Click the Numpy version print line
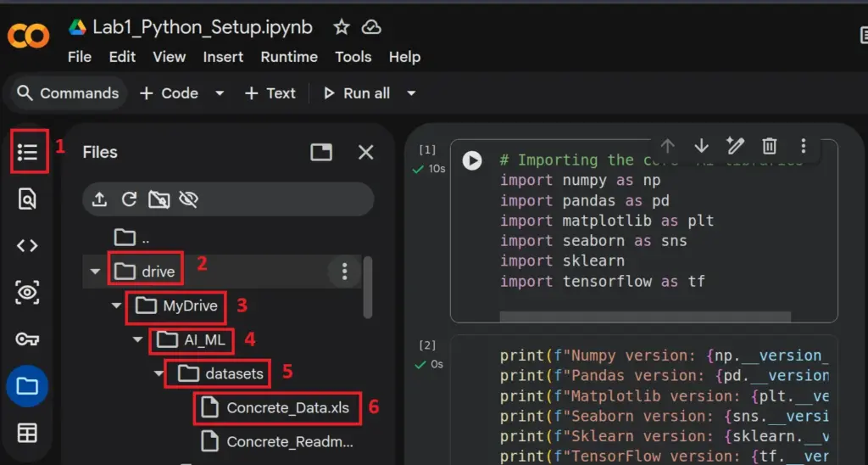Viewport: 868px width, 465px height. pyautogui.click(x=665, y=356)
